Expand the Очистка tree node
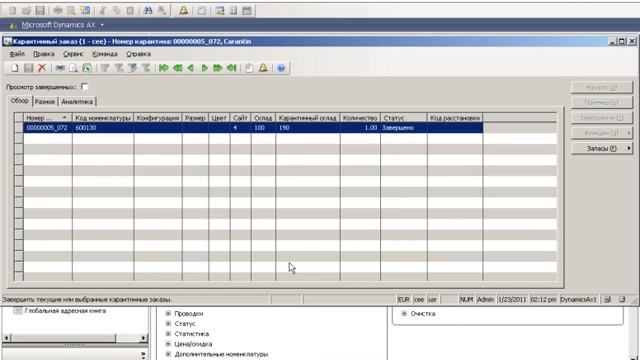This screenshot has width=640, height=360. (x=404, y=313)
